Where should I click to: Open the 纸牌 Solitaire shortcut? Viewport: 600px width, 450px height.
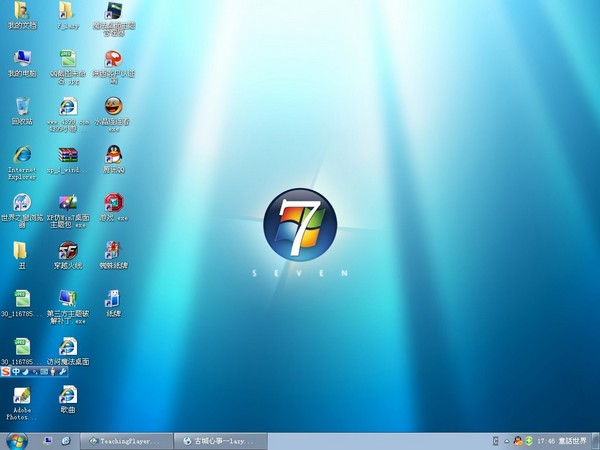(113, 298)
